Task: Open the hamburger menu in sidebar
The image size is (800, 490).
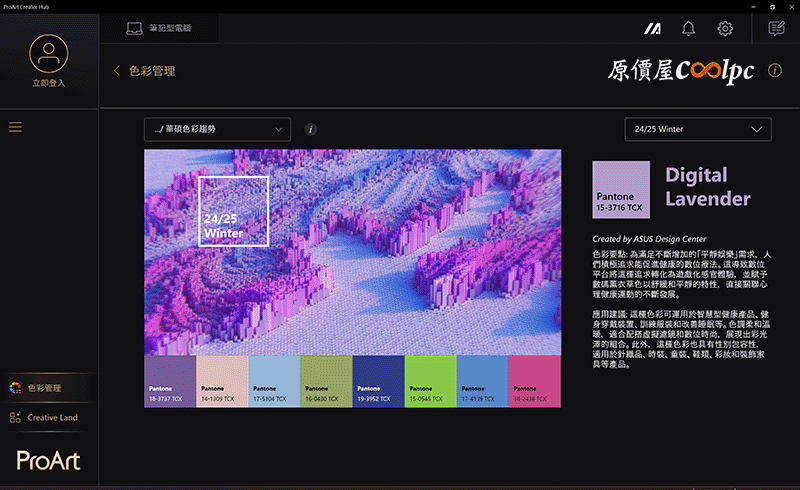Action: pos(15,127)
